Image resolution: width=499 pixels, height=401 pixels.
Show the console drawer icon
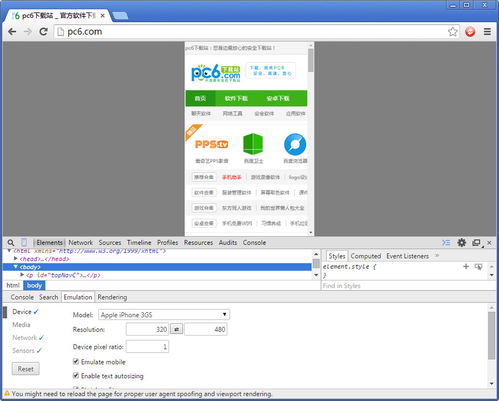[x=446, y=243]
